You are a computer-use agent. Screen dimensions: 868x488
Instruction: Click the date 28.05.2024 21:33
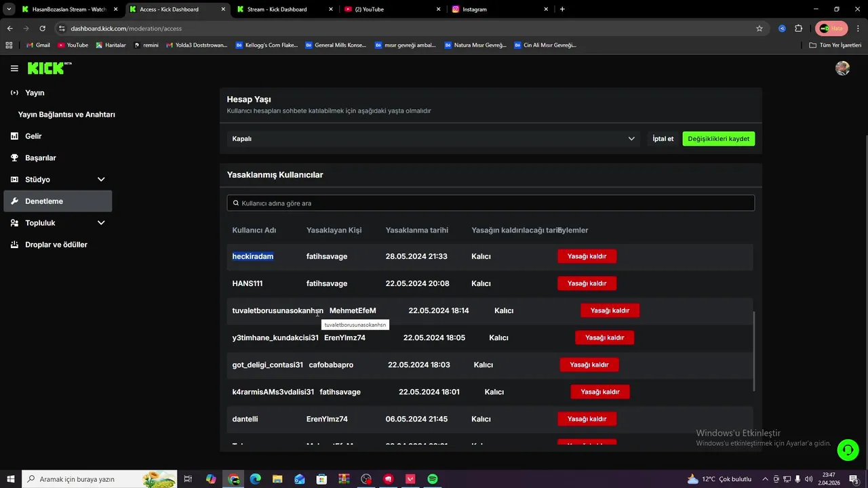click(x=416, y=256)
